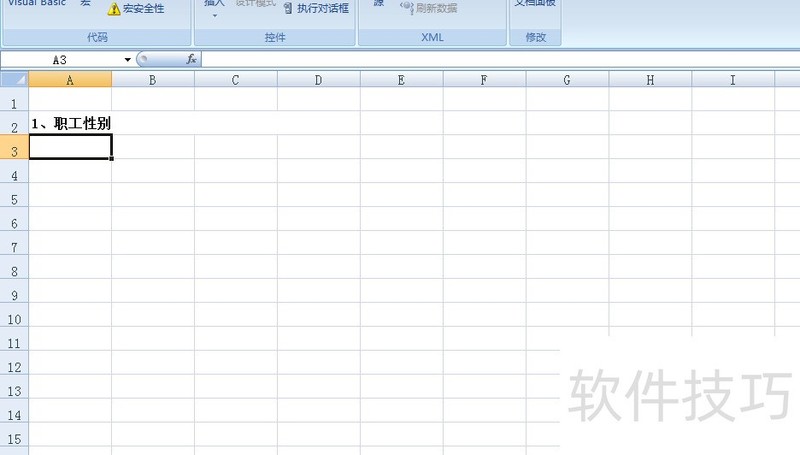The image size is (800, 455).
Task: Select row 7 header
Action: point(14,243)
